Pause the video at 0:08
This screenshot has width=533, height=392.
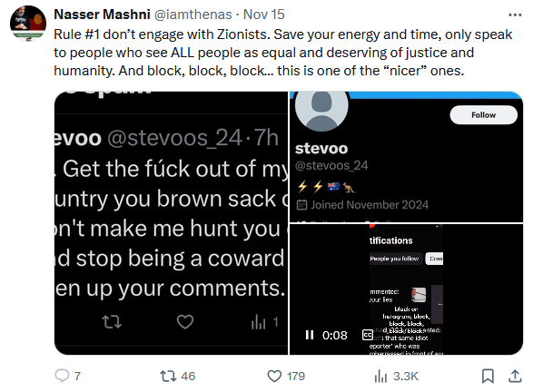click(310, 335)
